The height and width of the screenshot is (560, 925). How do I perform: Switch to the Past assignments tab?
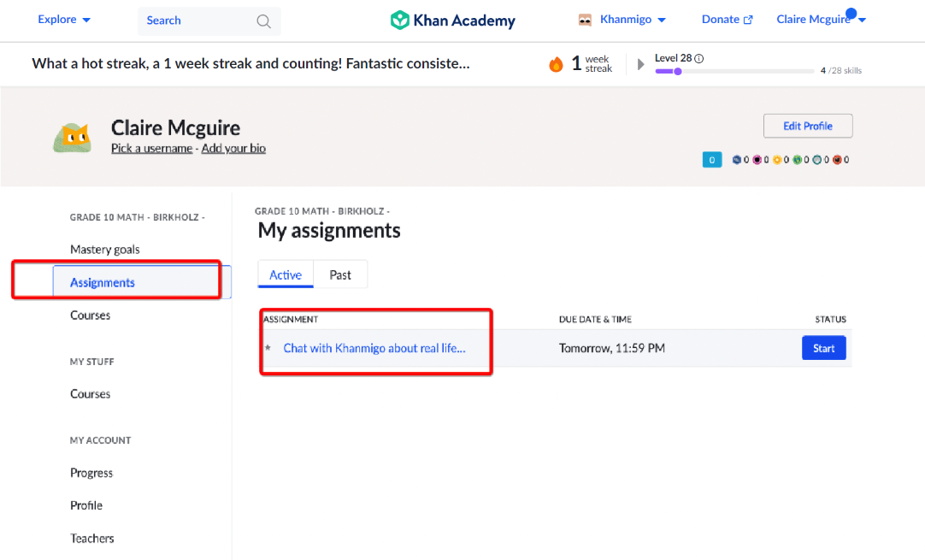coord(340,275)
